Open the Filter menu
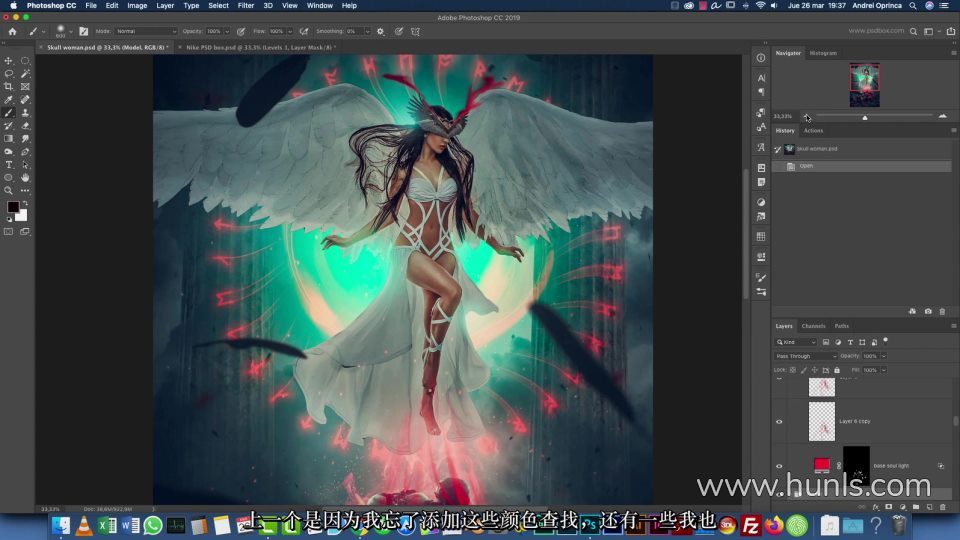 coord(246,6)
